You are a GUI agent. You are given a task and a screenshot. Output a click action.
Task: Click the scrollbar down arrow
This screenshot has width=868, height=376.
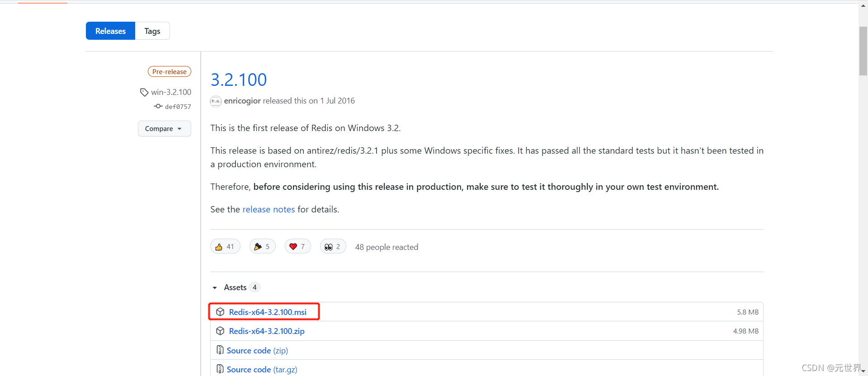[x=863, y=371]
